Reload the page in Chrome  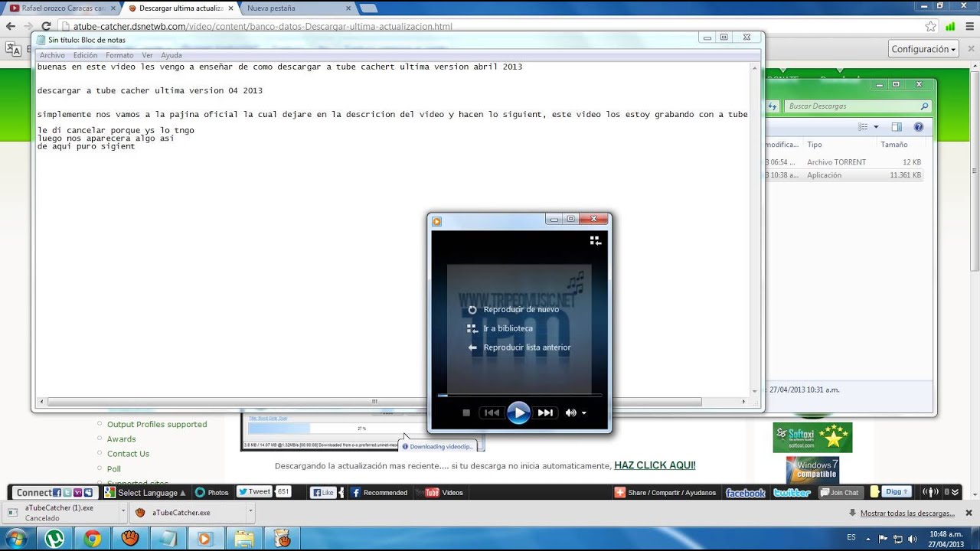tap(47, 26)
